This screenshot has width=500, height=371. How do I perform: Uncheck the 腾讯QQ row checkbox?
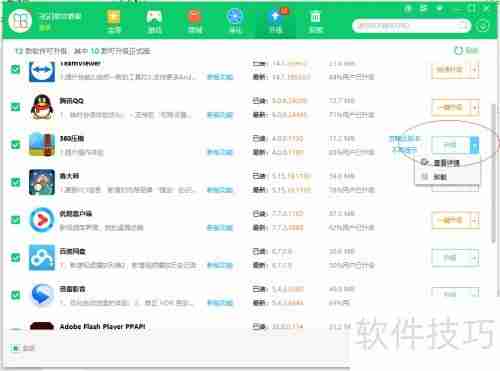(16, 107)
